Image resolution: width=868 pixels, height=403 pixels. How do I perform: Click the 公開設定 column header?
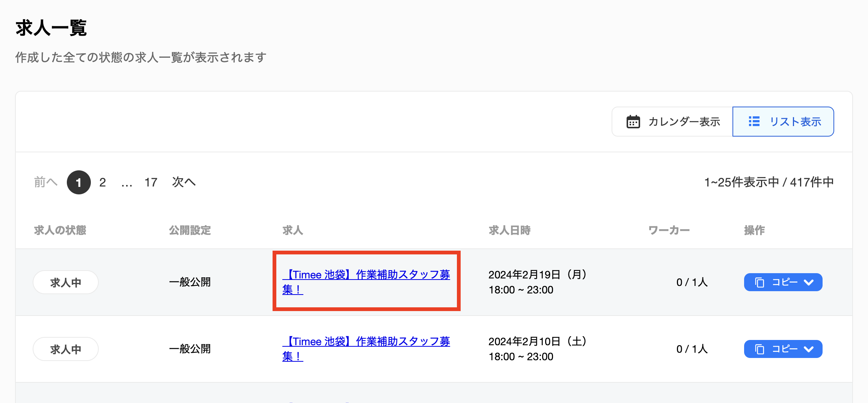click(x=190, y=230)
